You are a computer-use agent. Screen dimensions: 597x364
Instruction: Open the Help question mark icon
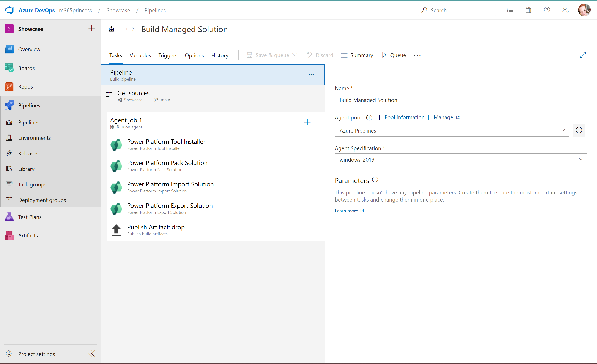pyautogui.click(x=547, y=10)
